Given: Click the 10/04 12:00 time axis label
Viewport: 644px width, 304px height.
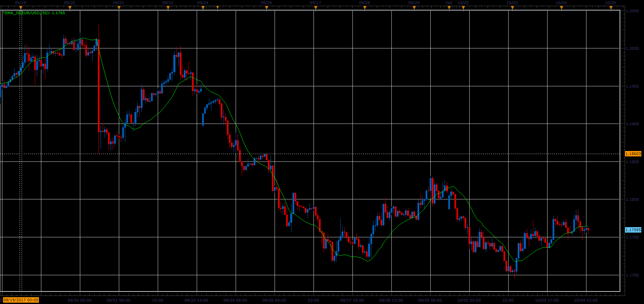Looking at the screenshot, I should (x=586, y=300).
